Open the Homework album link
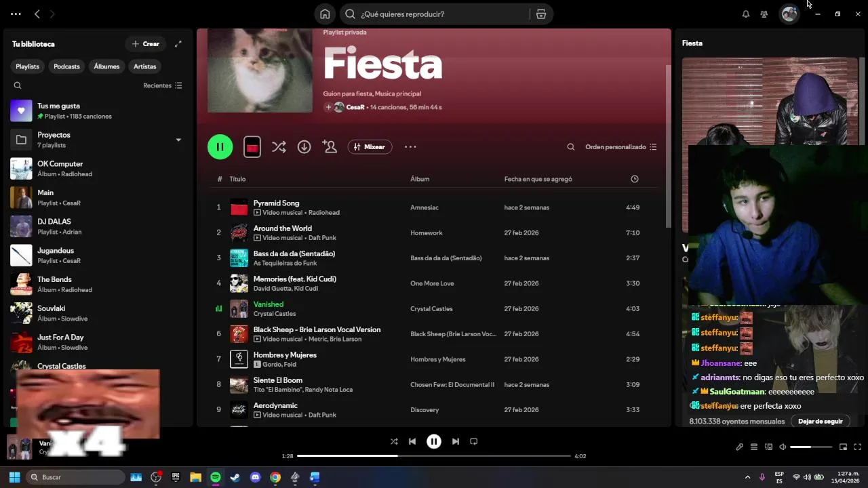This screenshot has width=868, height=488. click(x=427, y=232)
